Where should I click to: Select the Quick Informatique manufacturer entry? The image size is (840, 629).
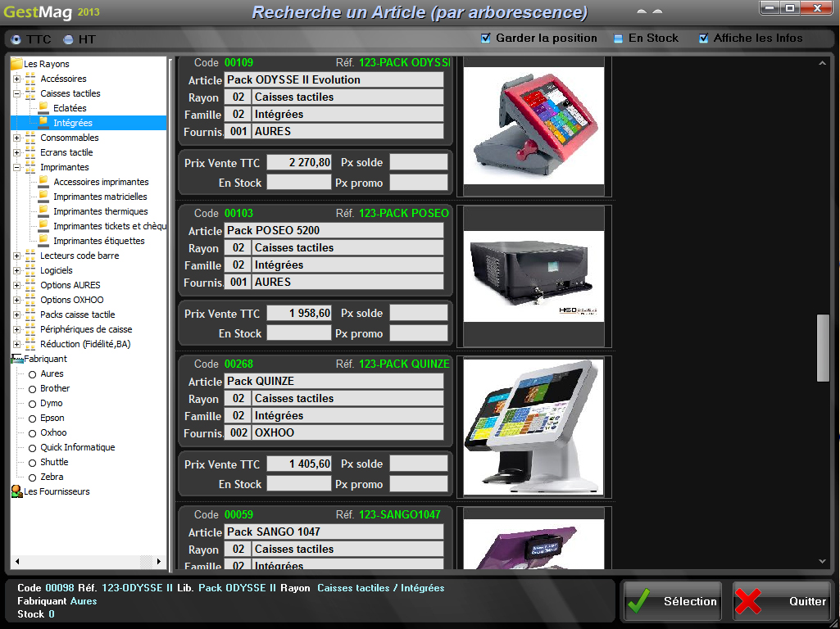pos(78,447)
